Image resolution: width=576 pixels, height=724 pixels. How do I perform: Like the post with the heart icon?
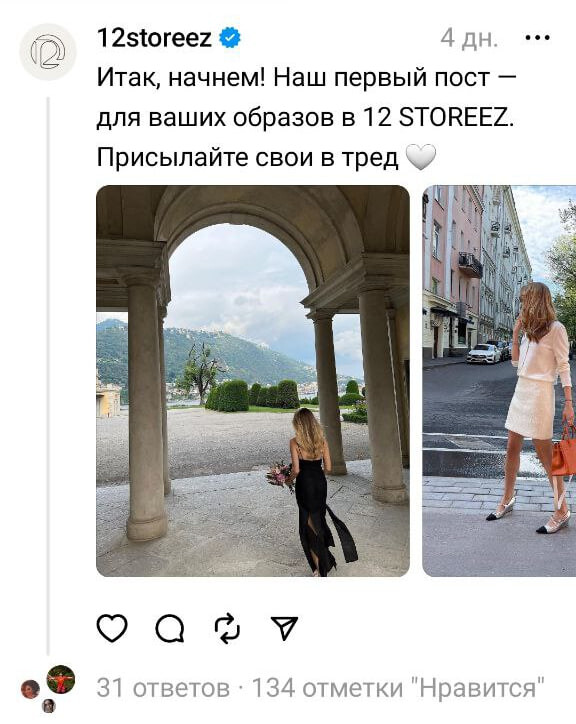point(112,628)
